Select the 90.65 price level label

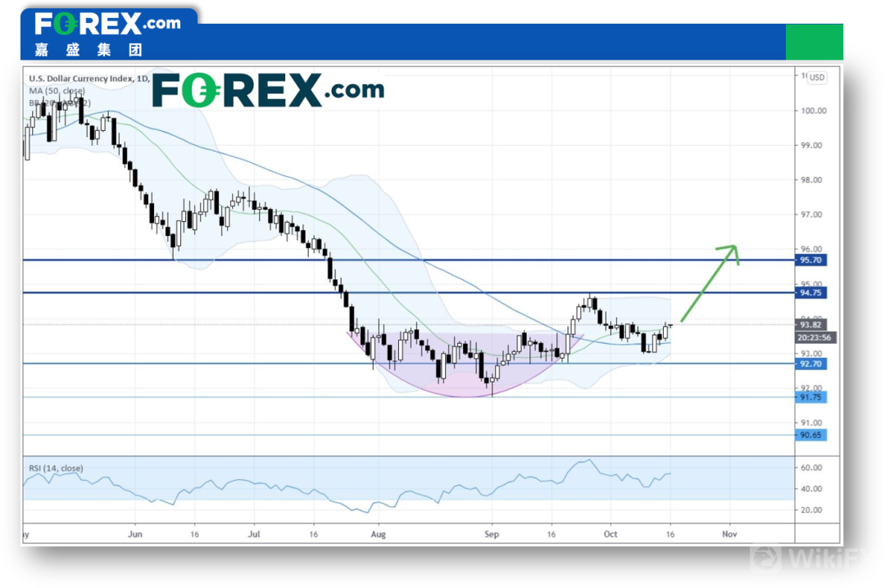(x=810, y=435)
